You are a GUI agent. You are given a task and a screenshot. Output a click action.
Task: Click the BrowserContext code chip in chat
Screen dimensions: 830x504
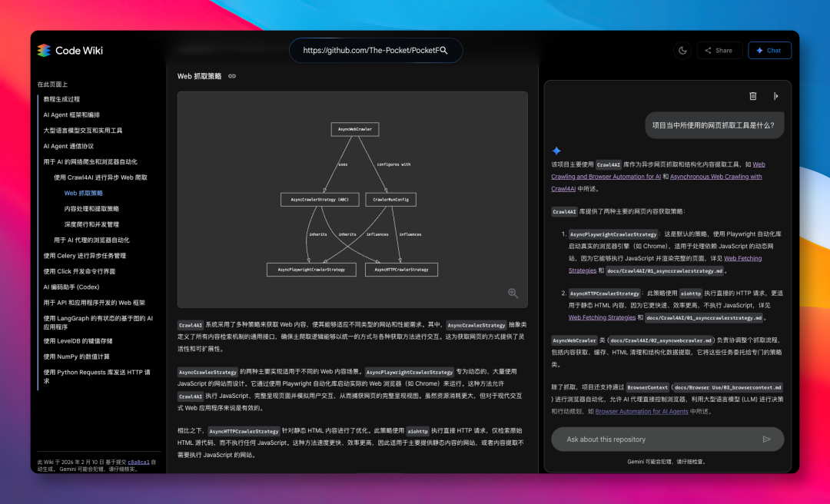pos(647,387)
